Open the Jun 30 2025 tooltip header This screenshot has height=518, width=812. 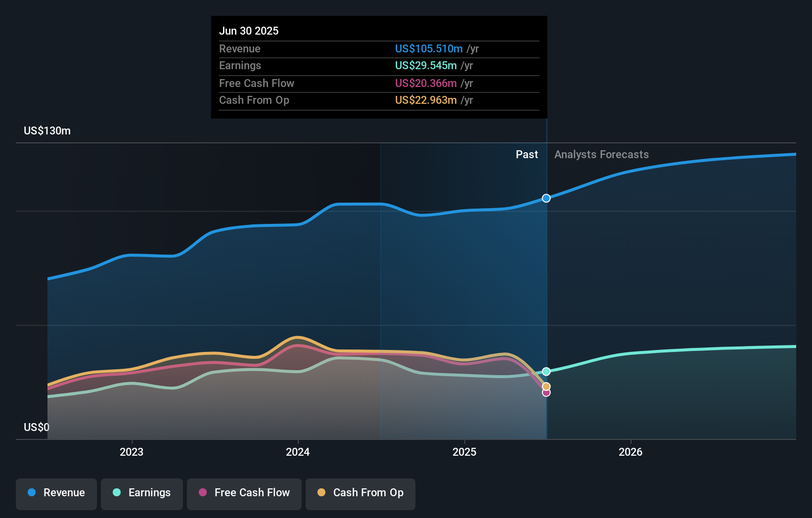click(249, 31)
